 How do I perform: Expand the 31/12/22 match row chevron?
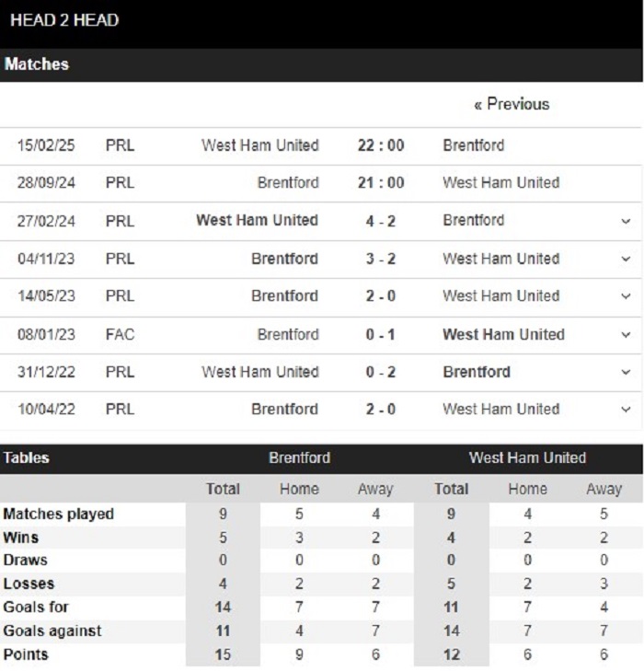[x=626, y=373]
